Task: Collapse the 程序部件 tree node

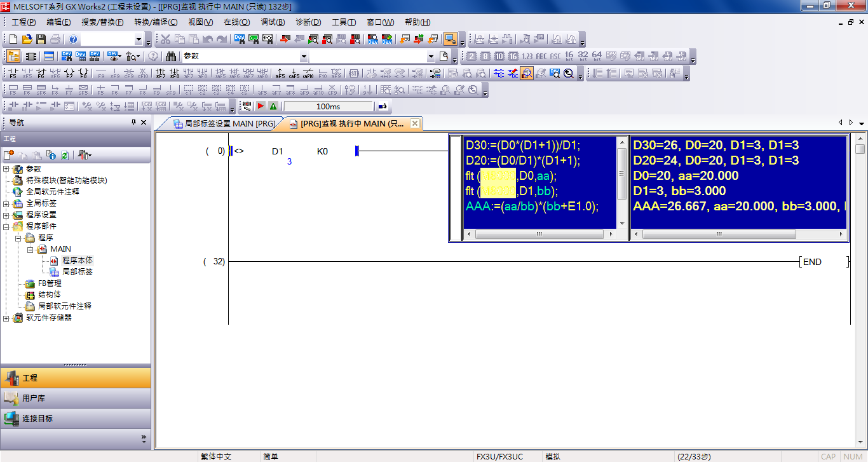Action: [6, 226]
